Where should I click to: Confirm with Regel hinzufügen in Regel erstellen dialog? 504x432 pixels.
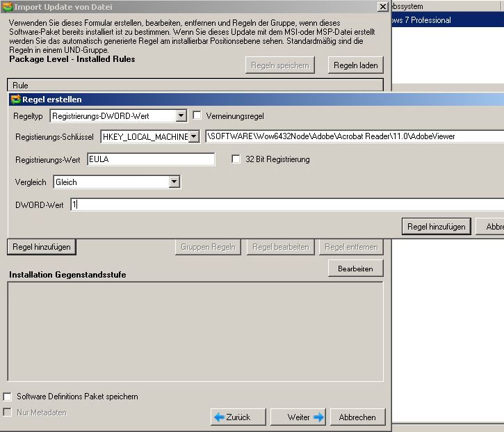[436, 227]
